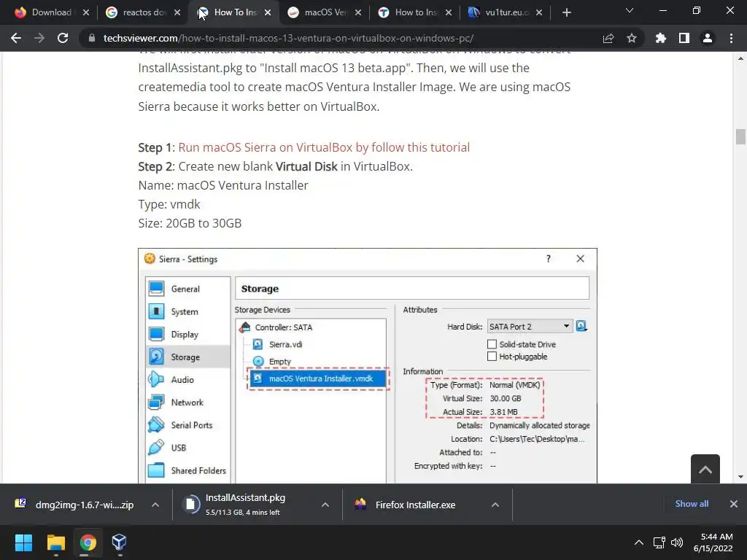Open the Chrome profile avatar
747x560 pixels.
(x=708, y=38)
